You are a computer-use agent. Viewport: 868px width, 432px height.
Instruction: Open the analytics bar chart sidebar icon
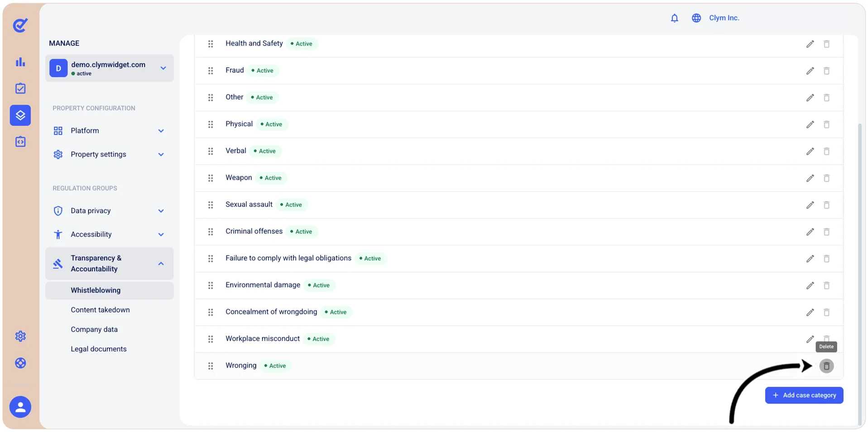tap(20, 62)
